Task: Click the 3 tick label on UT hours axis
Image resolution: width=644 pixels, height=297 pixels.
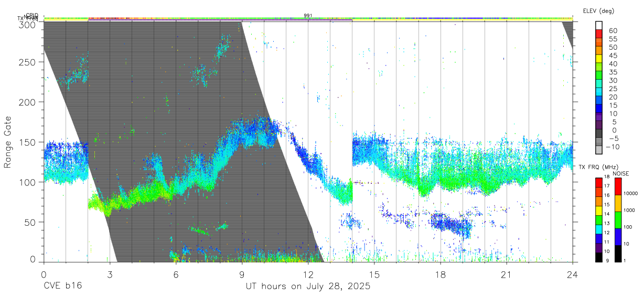Action: click(110, 274)
